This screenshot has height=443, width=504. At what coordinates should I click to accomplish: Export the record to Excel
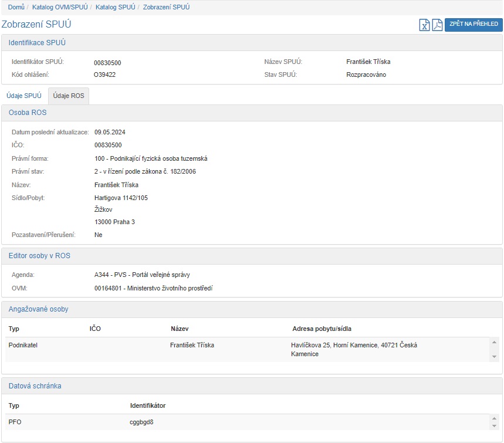pyautogui.click(x=425, y=25)
